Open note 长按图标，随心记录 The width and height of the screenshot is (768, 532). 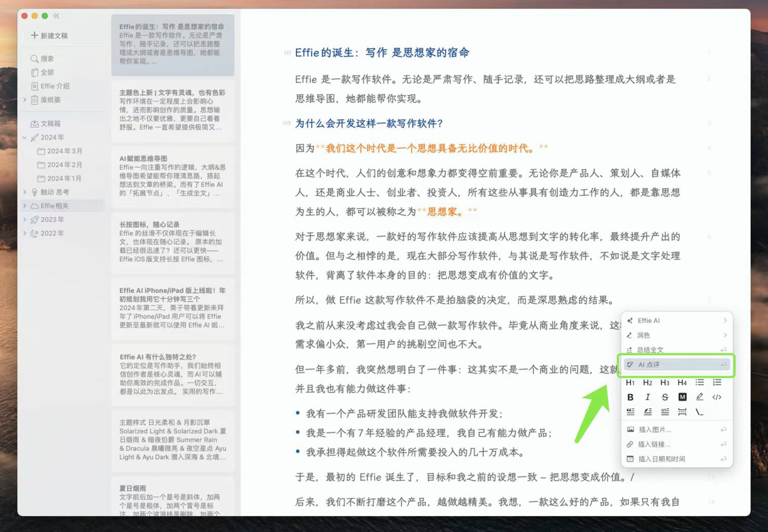(172, 242)
